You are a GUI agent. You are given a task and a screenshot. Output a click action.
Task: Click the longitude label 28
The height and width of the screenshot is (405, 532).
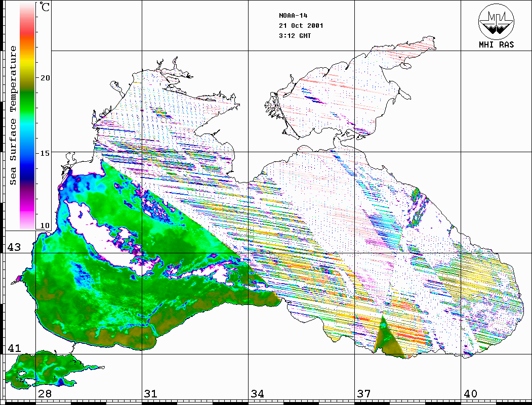pos(45,393)
